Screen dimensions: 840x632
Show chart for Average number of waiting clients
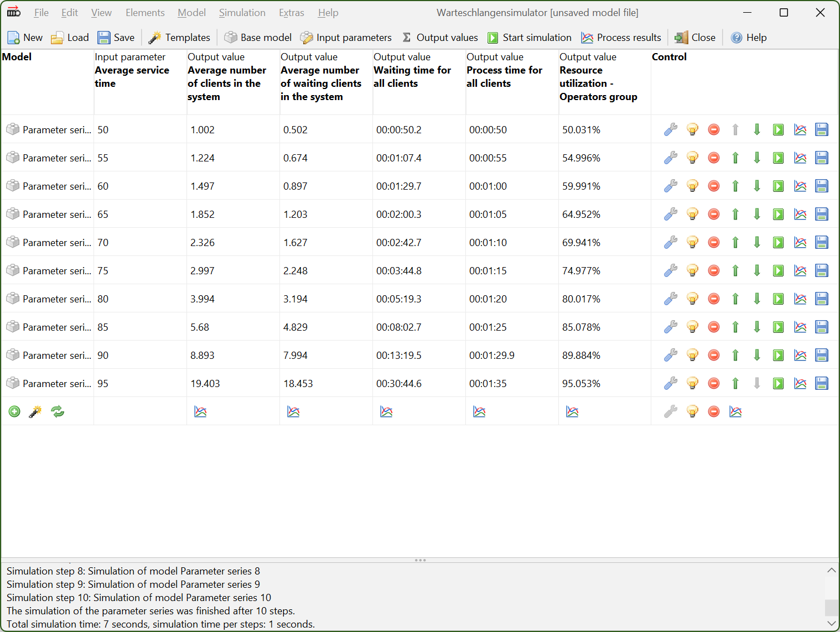point(293,411)
